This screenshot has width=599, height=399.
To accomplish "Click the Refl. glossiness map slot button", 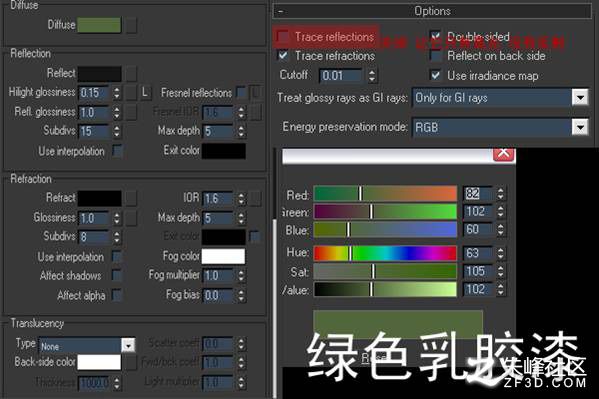I will coord(131,112).
